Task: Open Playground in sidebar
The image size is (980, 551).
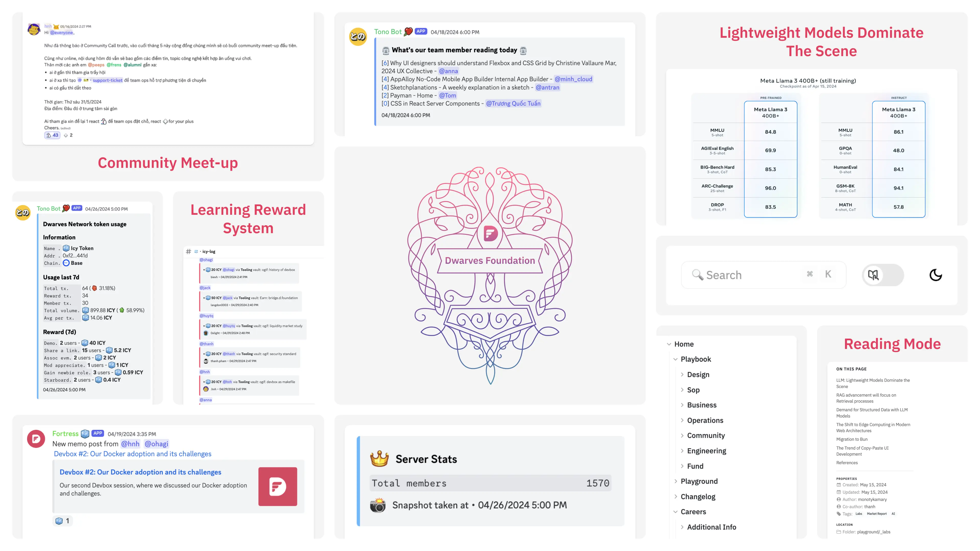Action: click(699, 481)
